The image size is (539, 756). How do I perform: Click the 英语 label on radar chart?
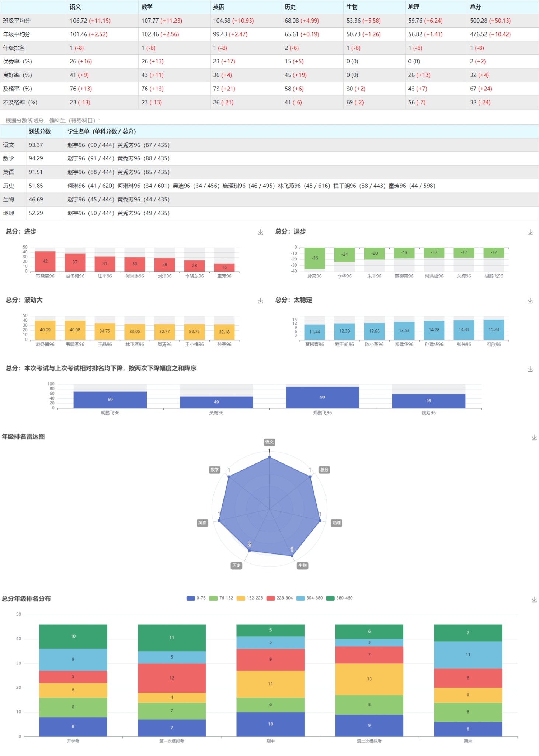(202, 522)
